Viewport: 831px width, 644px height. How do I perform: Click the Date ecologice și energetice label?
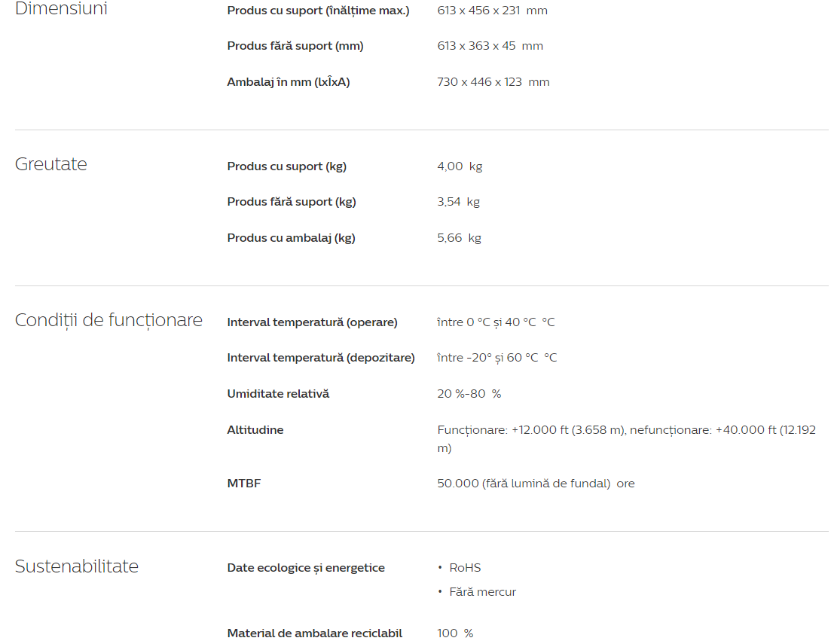[306, 568]
